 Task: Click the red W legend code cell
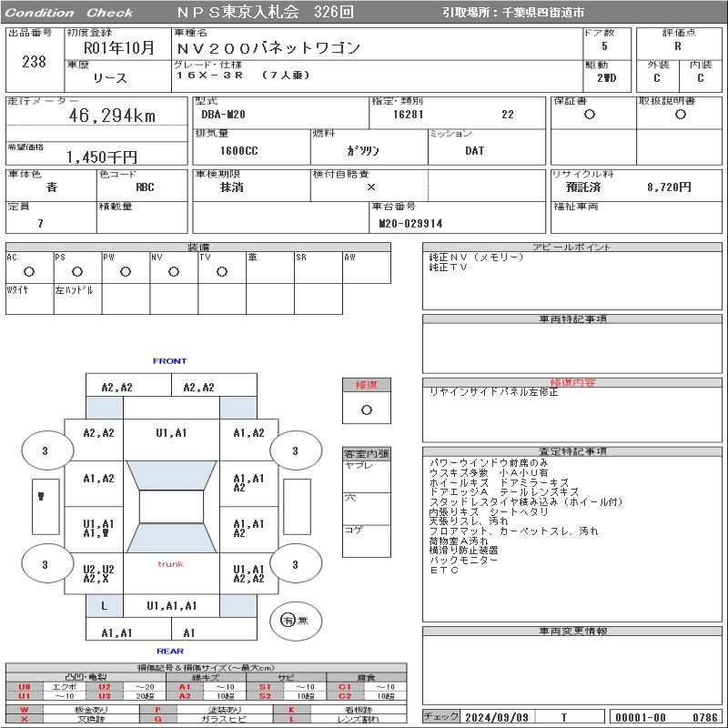pyautogui.click(x=24, y=709)
